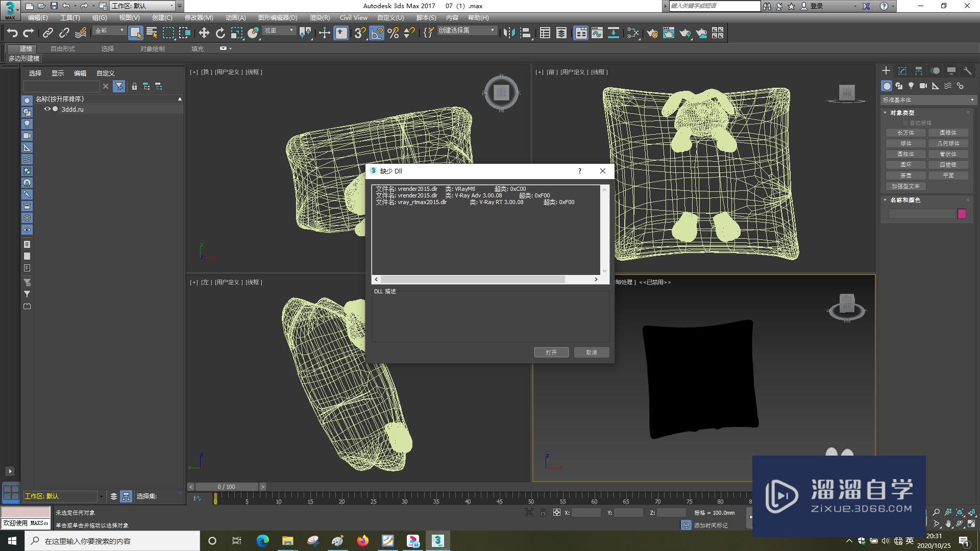980x551 pixels.
Task: Click the time slider 0 / 100 handle
Action: point(227,487)
